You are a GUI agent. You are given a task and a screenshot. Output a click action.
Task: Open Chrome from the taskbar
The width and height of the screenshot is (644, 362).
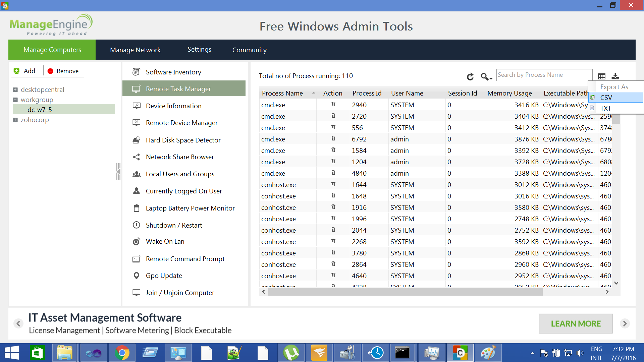click(122, 353)
